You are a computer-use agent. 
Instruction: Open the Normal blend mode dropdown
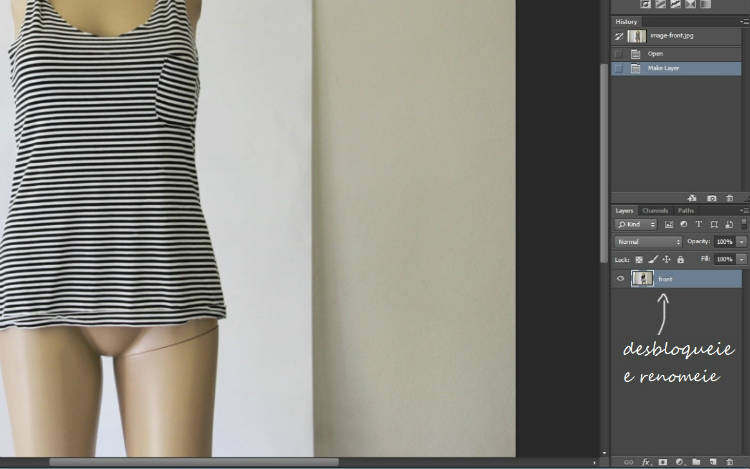coord(648,242)
